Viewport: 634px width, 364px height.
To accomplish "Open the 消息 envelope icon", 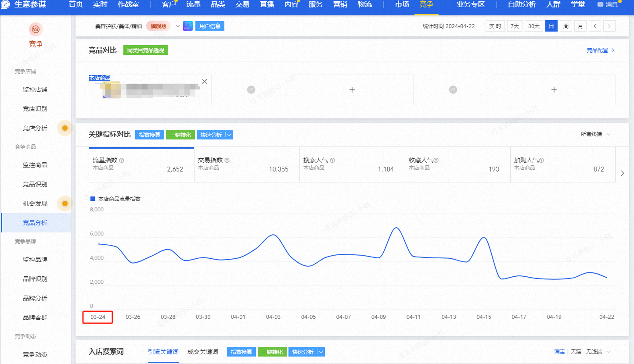I will 600,4.
